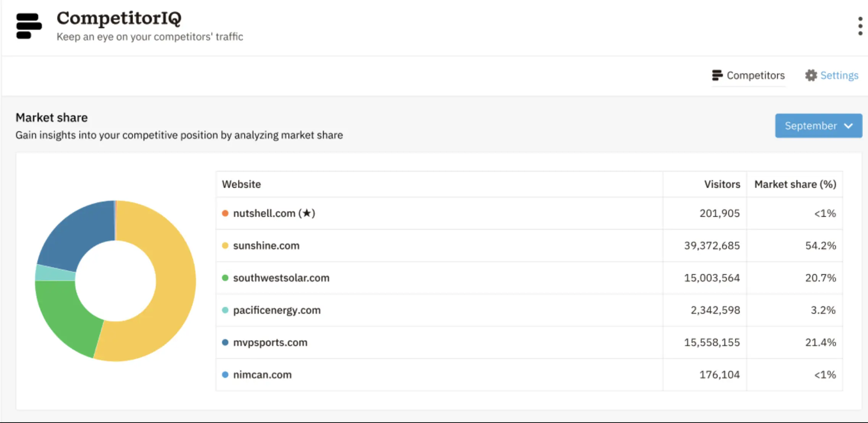Screen dimensions: 868x423
Task: Click the yellow dot beside sunshine.com
Action: click(225, 245)
